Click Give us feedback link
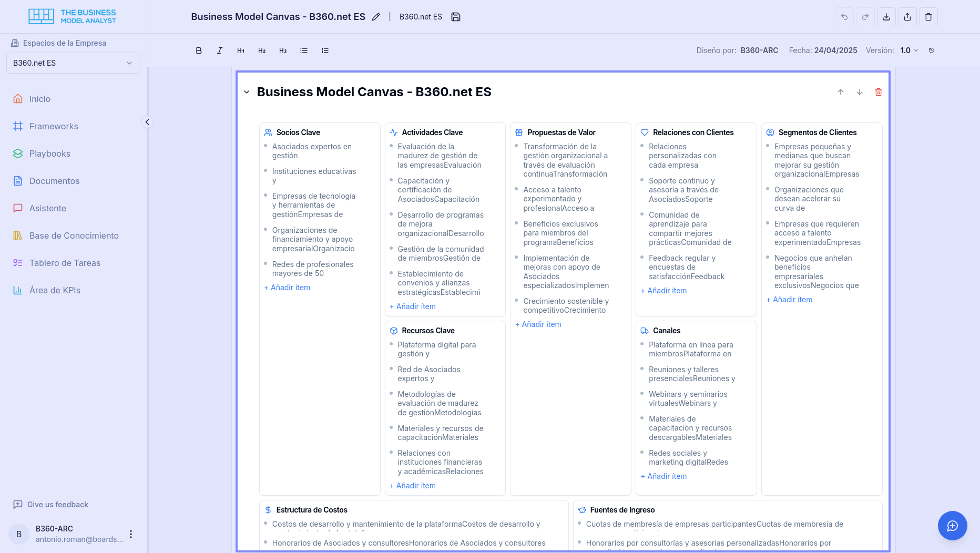 pos(57,505)
